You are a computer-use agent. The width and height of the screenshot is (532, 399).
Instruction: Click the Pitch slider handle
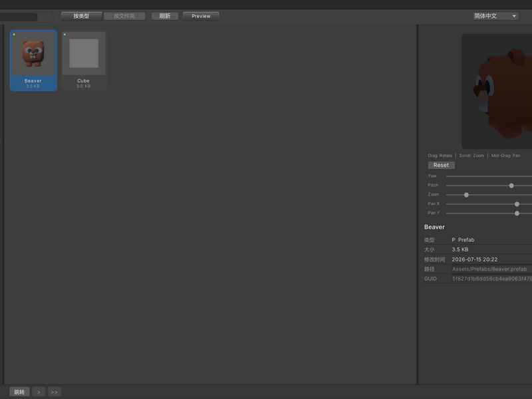511,186
